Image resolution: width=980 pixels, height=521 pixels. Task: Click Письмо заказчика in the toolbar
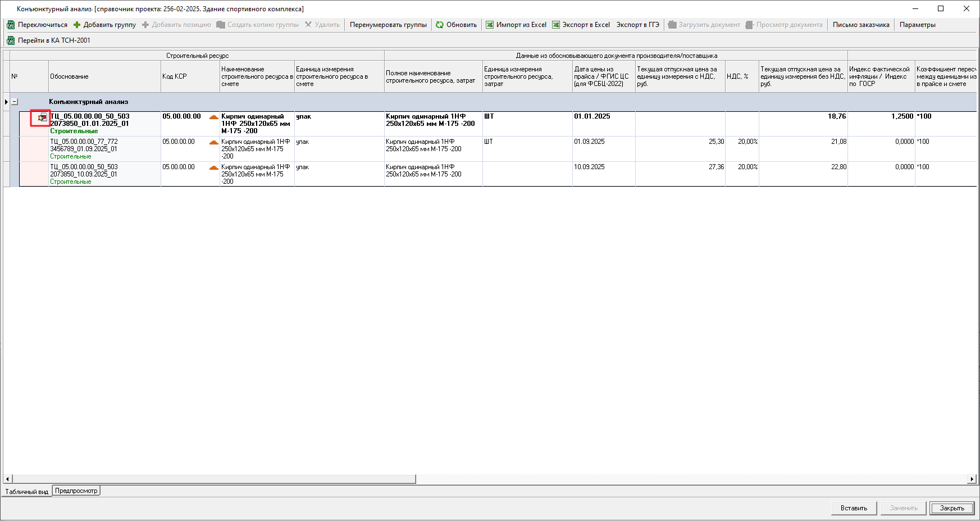click(x=860, y=25)
